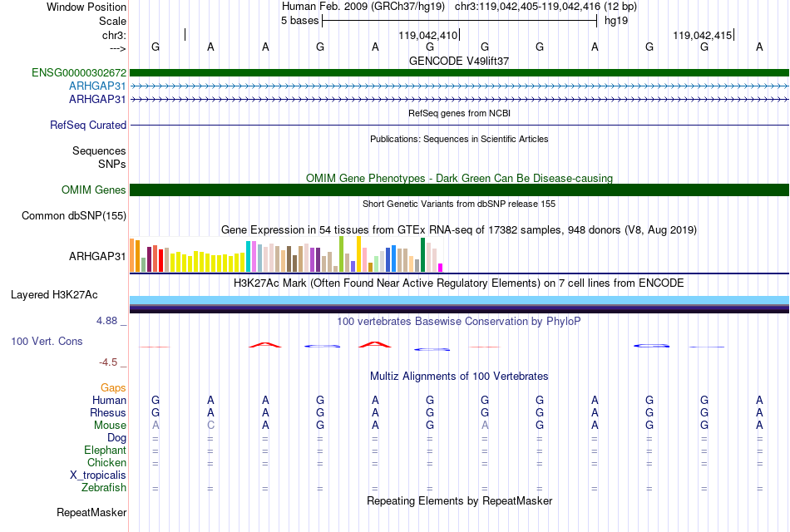790x532 pixels.
Task: Click the ENSG00000302672 gene label
Action: tap(79, 72)
